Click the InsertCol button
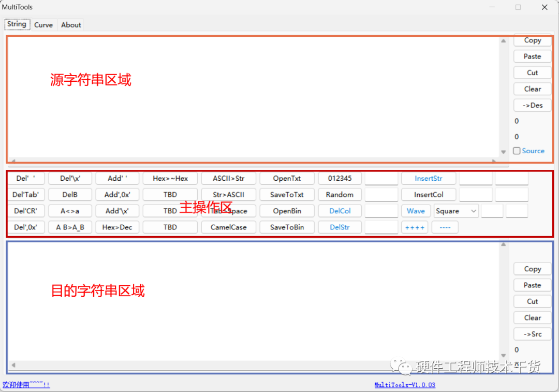 tap(429, 195)
